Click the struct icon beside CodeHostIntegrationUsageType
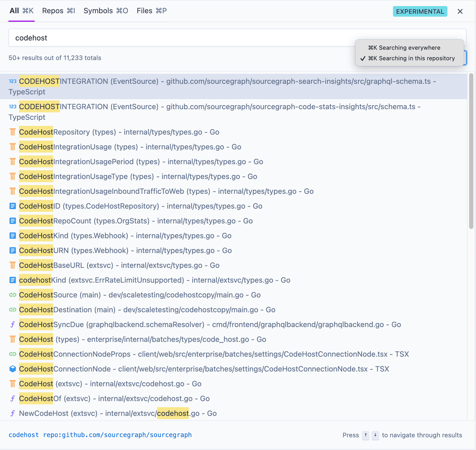This screenshot has width=476, height=450. [x=13, y=176]
